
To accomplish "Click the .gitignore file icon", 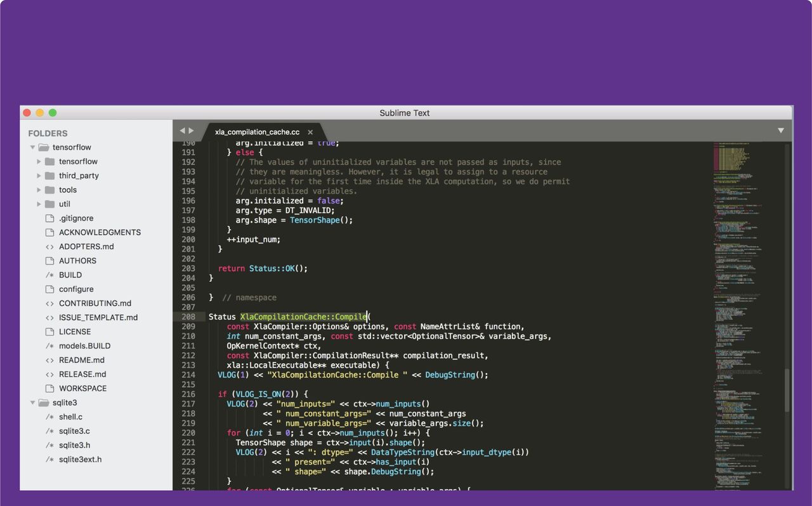I will (49, 218).
